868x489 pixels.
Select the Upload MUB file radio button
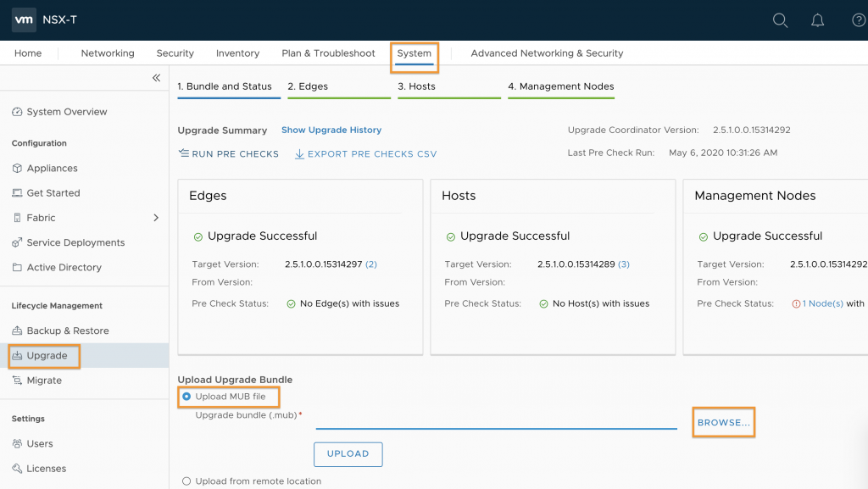coord(186,397)
